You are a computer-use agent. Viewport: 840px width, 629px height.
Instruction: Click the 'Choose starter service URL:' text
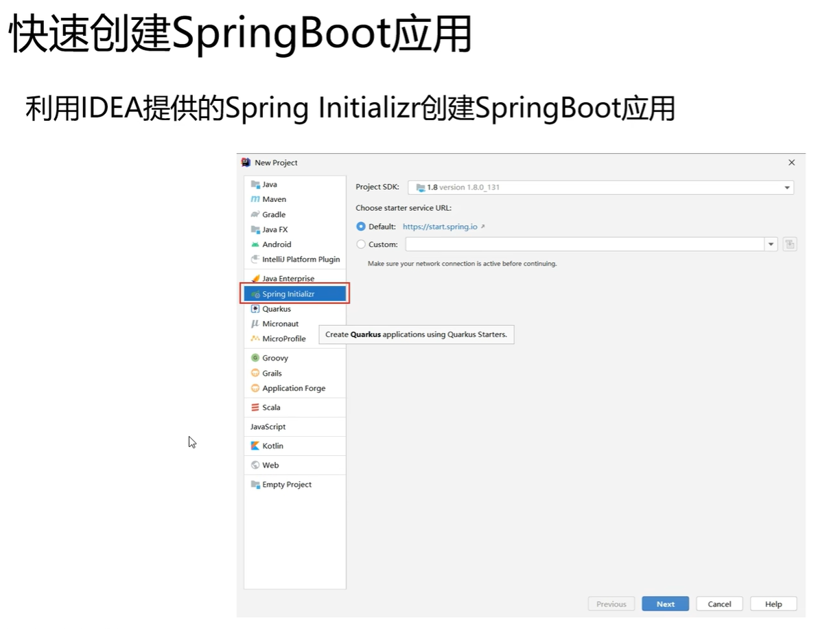tap(404, 208)
